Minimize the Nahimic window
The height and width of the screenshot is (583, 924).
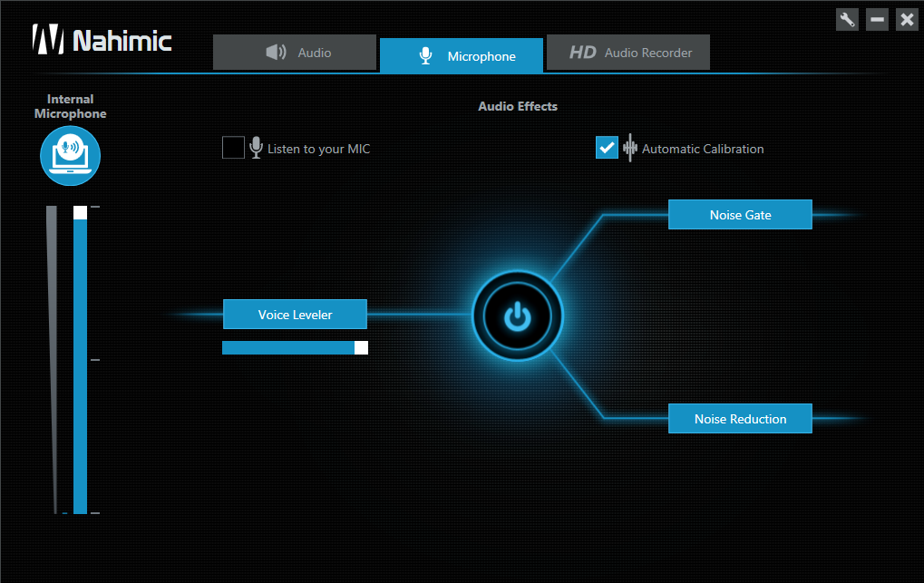click(x=877, y=19)
